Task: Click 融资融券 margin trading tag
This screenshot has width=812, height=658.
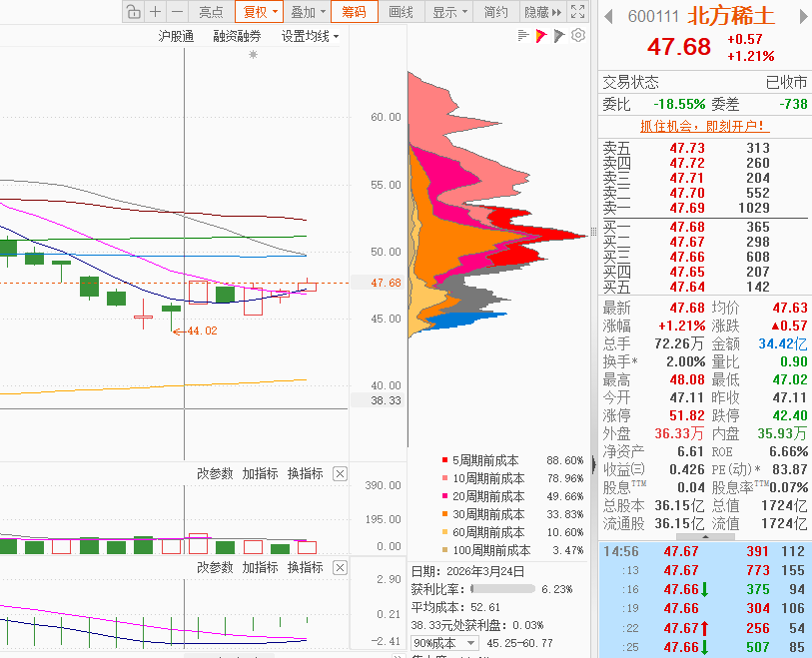Action: (237, 36)
